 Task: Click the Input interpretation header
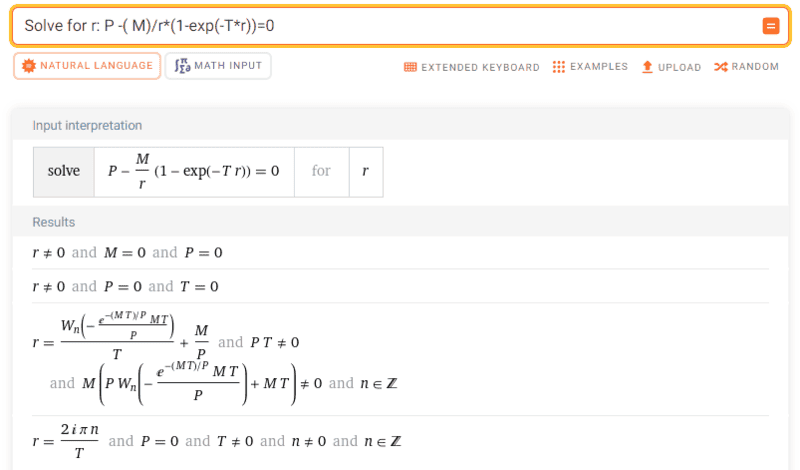87,126
